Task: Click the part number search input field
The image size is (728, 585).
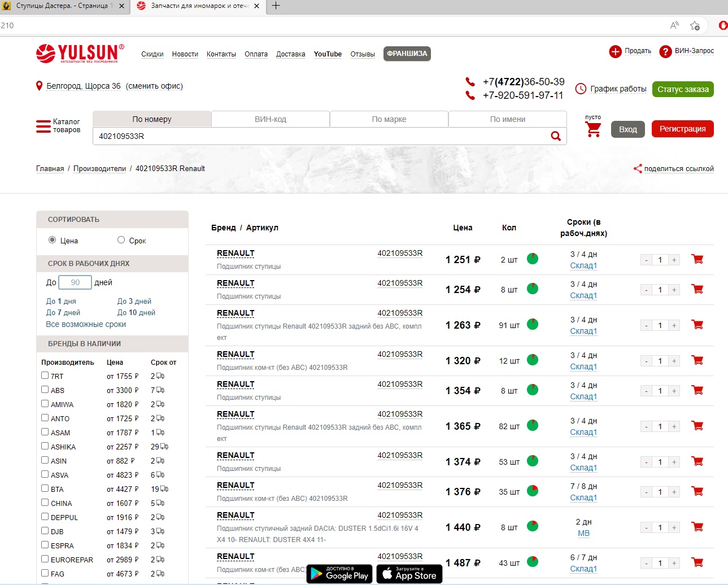Action: [x=321, y=136]
